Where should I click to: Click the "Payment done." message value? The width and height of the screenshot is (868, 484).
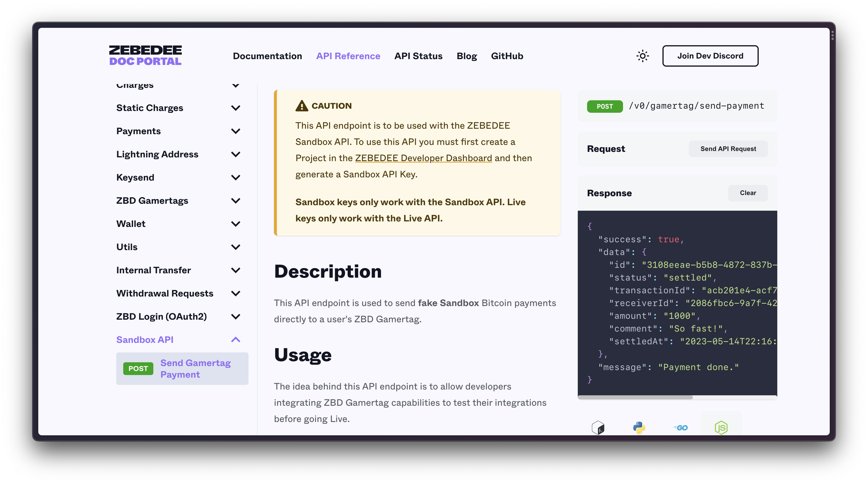(698, 367)
